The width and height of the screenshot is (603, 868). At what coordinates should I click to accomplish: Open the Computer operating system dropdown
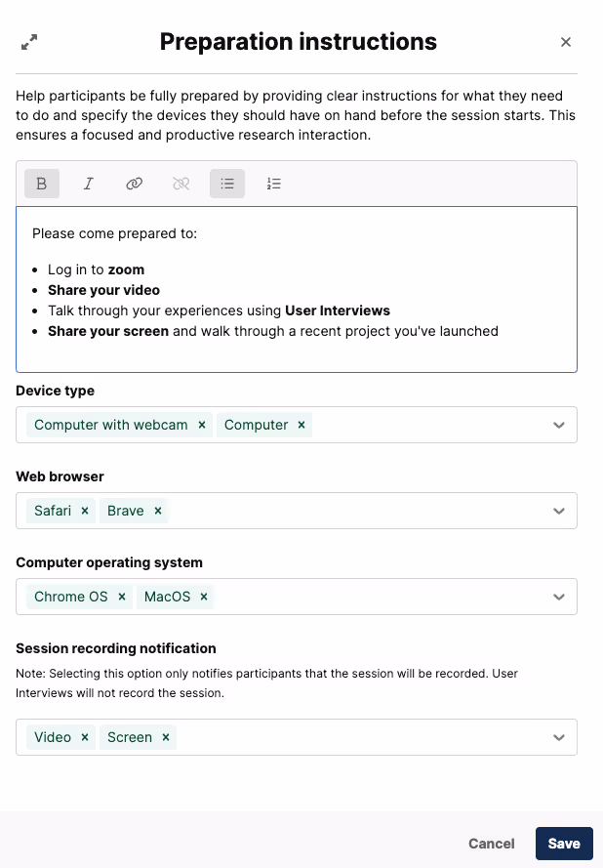(559, 597)
